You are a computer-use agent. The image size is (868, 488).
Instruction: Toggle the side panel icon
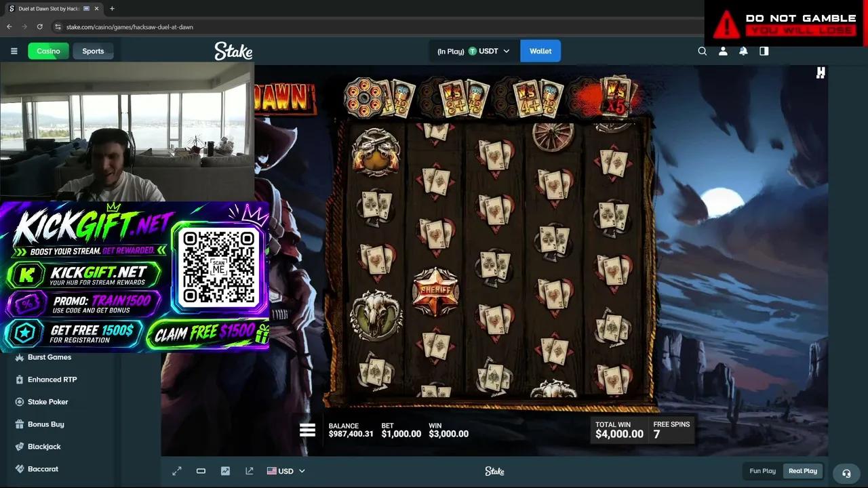point(764,51)
